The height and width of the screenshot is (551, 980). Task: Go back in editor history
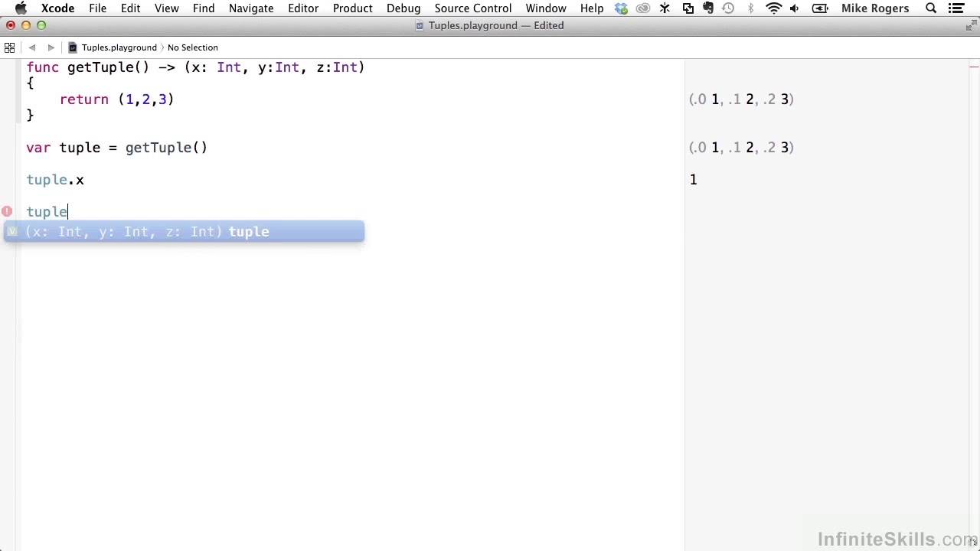(x=32, y=47)
